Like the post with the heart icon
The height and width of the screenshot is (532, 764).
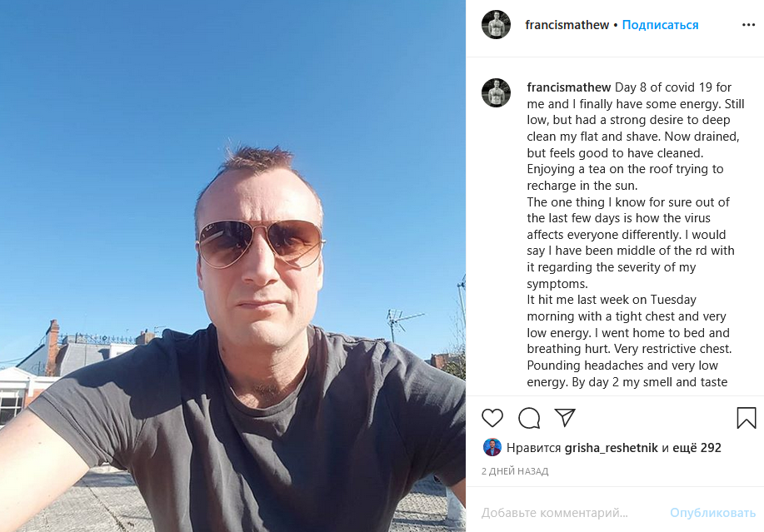click(x=492, y=418)
